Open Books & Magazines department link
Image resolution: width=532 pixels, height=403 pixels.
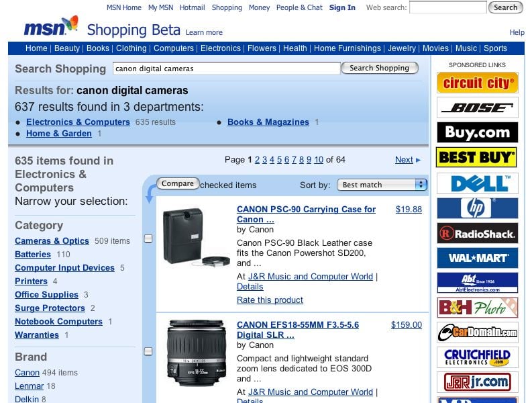268,122
